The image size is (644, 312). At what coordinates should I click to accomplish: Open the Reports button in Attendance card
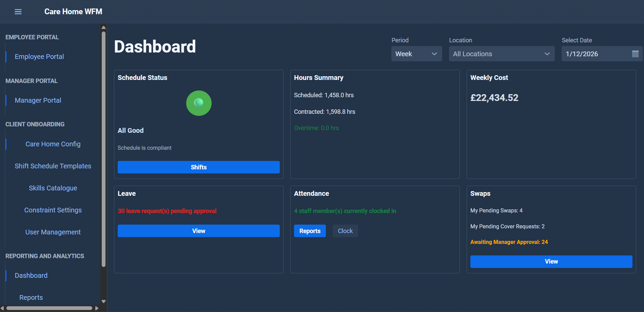pyautogui.click(x=310, y=231)
